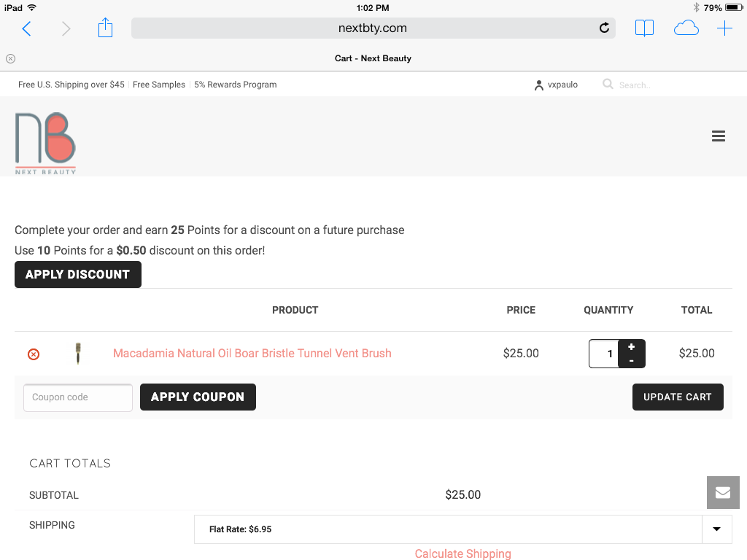Open the Macadamia Tunnel Vent Brush link

(x=252, y=354)
